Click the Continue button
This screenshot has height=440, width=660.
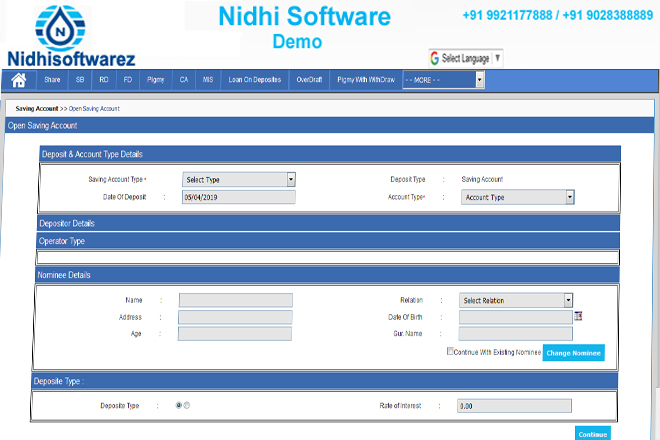tap(593, 434)
